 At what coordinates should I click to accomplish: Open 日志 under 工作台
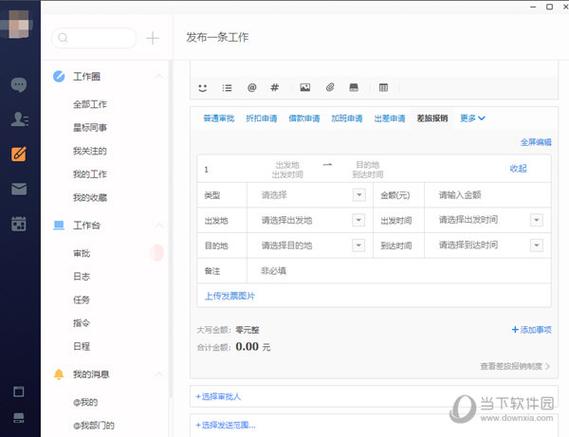tap(82, 277)
